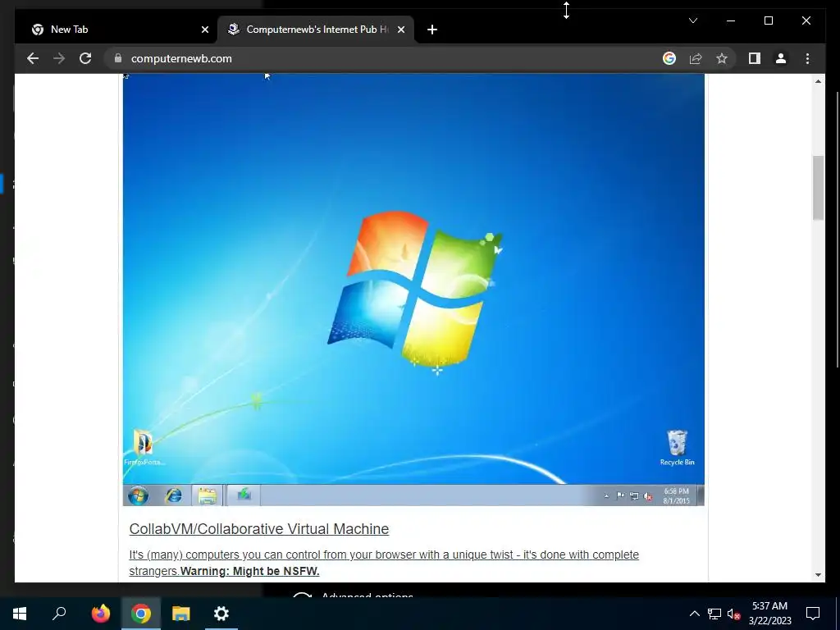Click the padlock site info icon
The height and width of the screenshot is (630, 840).
coord(118,58)
